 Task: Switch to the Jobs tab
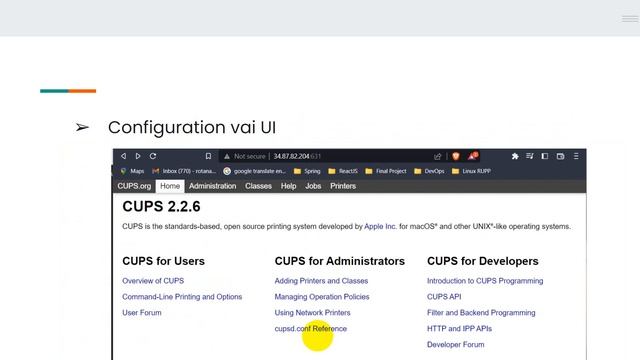(x=313, y=186)
